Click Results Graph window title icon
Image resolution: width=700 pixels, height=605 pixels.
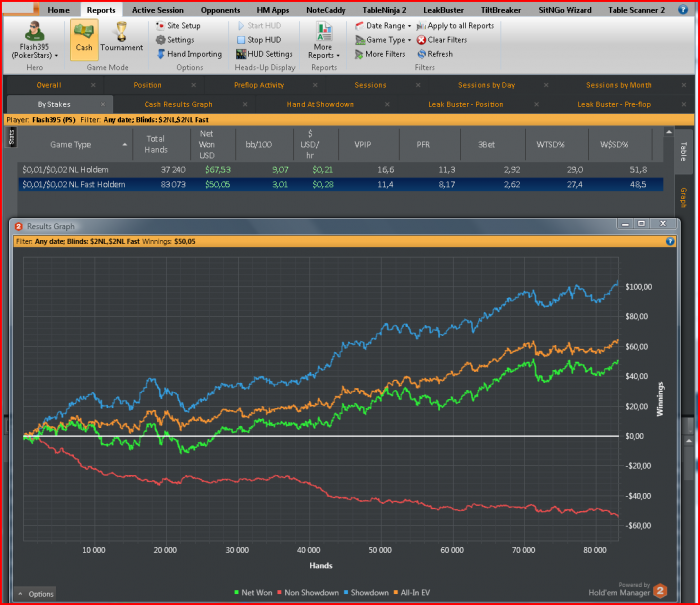tap(18, 226)
